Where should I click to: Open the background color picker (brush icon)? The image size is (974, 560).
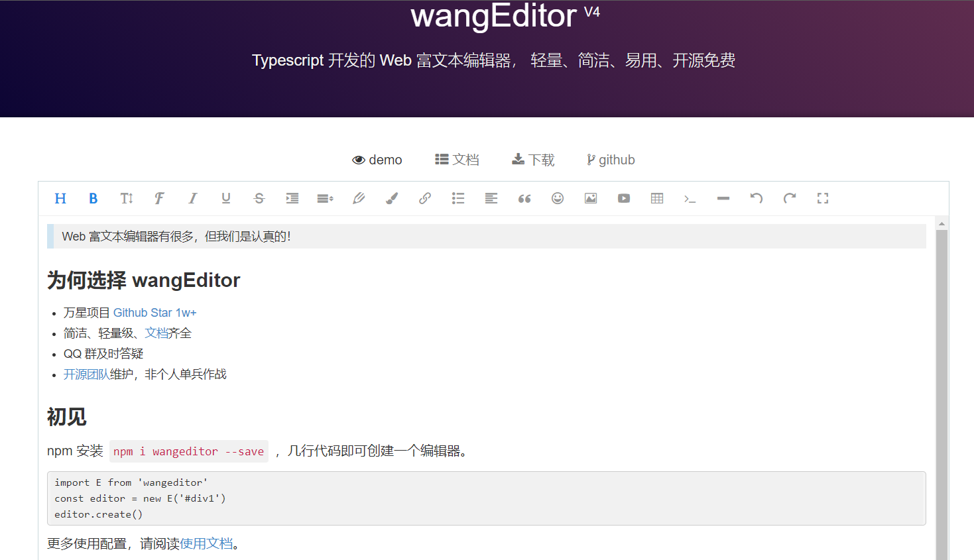[x=392, y=198]
